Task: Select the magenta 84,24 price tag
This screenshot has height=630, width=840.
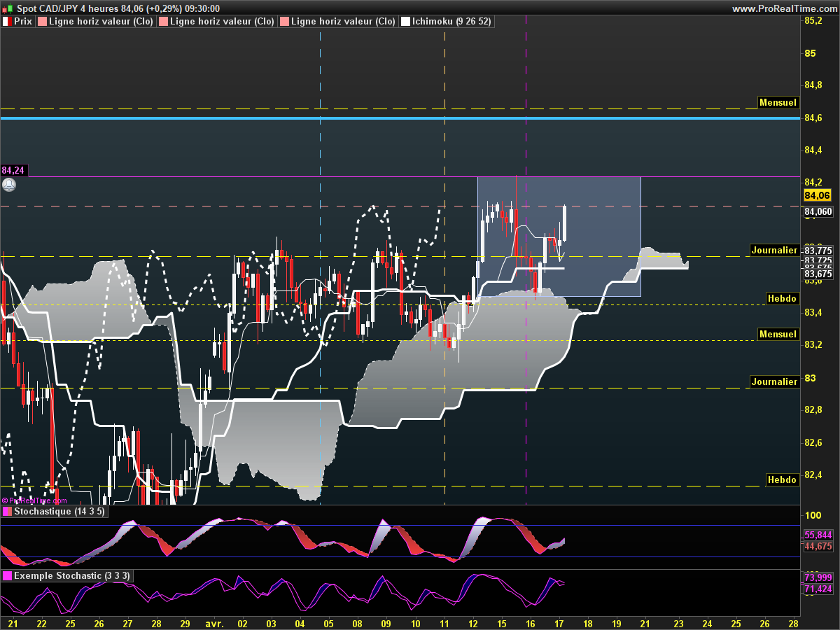Action: (13, 170)
